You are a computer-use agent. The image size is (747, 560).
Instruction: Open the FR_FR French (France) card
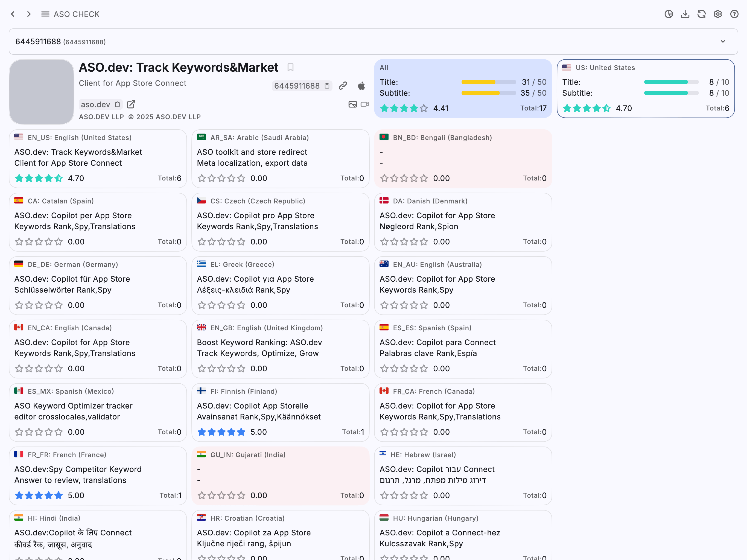pos(98,476)
